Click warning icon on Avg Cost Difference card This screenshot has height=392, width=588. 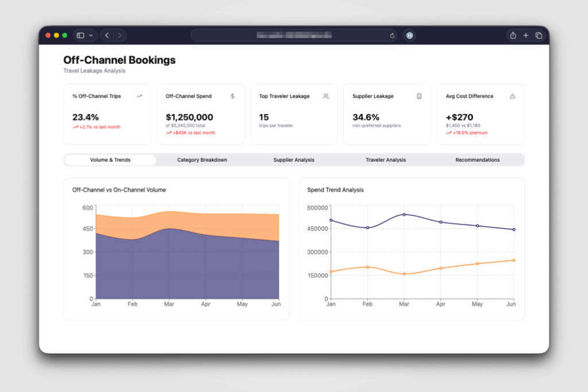pos(513,96)
